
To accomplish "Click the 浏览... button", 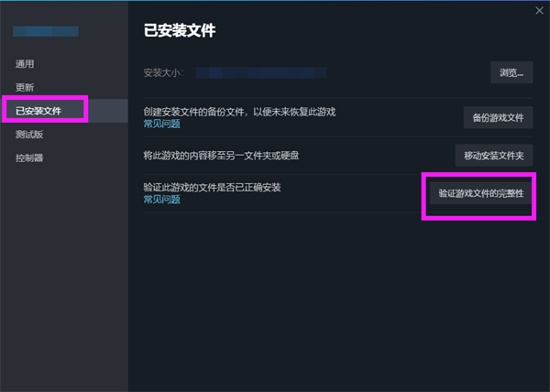I will [x=511, y=72].
